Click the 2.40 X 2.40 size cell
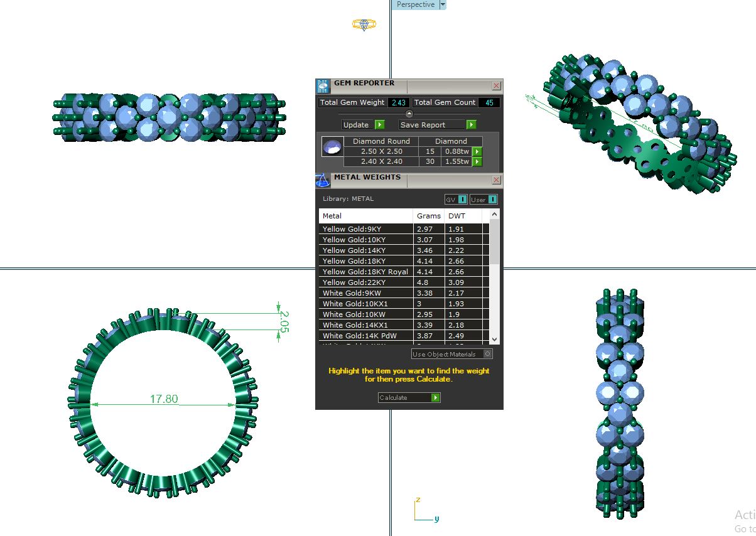The image size is (756, 536). 381,161
